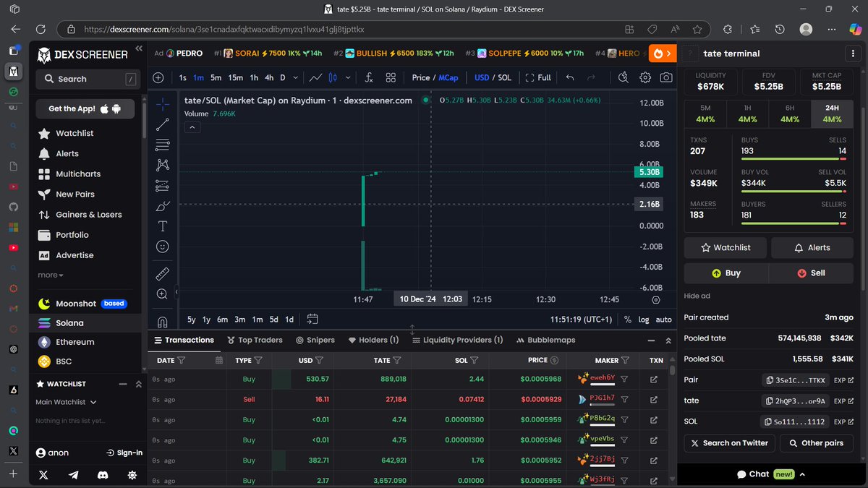Toggle chart between Price and MCap
The height and width of the screenshot is (488, 868).
pos(435,77)
